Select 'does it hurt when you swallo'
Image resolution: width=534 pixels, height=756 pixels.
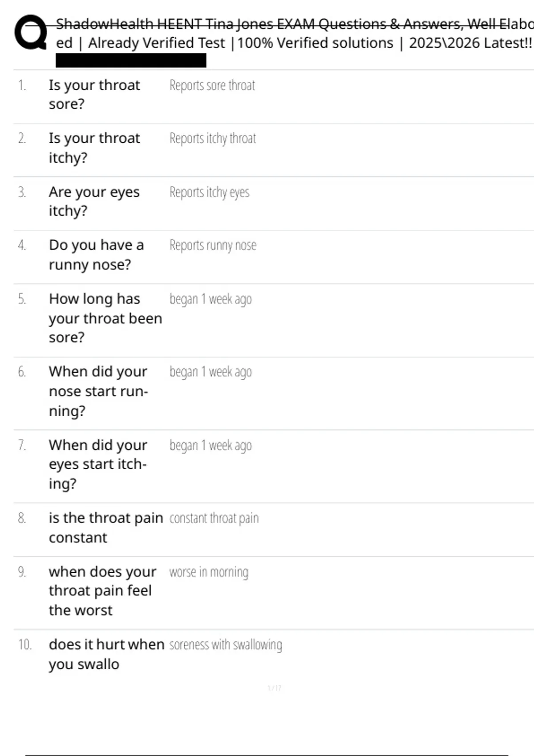106,654
